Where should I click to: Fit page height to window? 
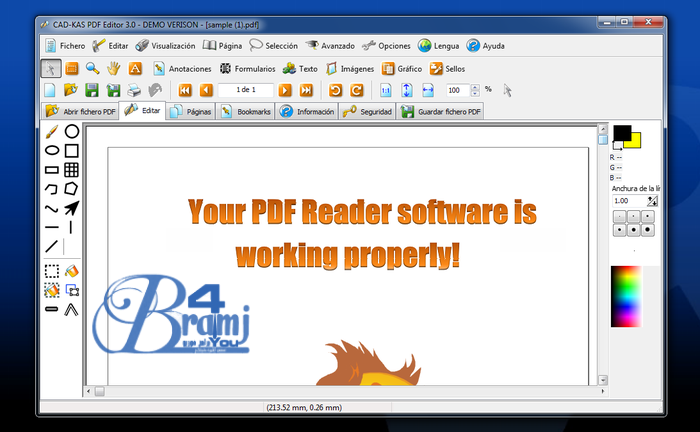407,90
